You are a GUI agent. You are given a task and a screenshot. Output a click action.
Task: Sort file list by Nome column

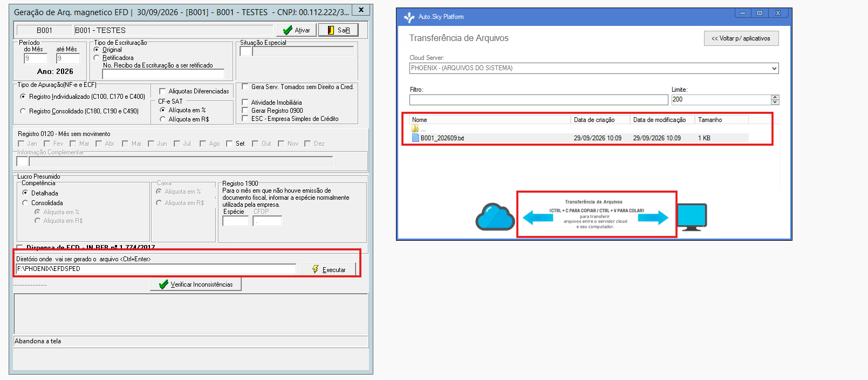(x=490, y=120)
